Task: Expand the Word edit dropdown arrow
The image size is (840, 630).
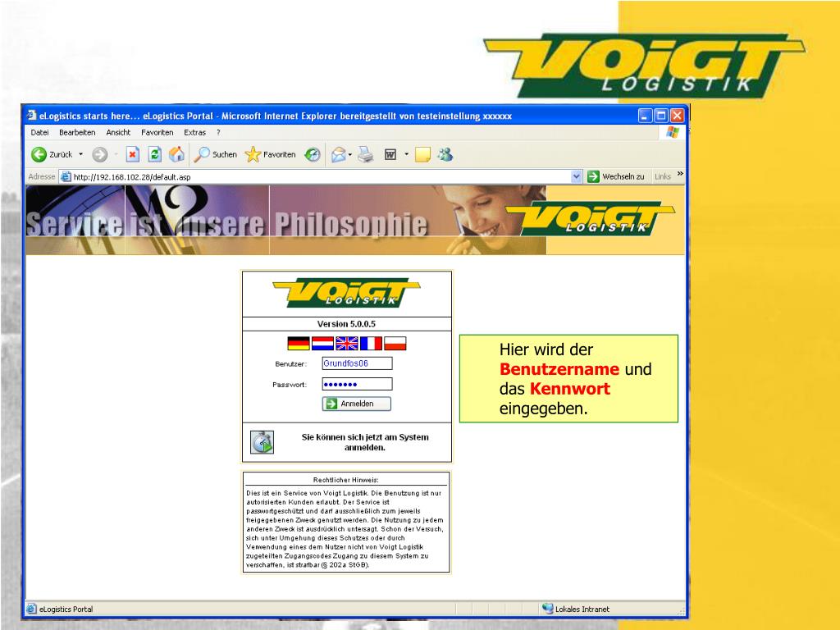Action: 407,154
